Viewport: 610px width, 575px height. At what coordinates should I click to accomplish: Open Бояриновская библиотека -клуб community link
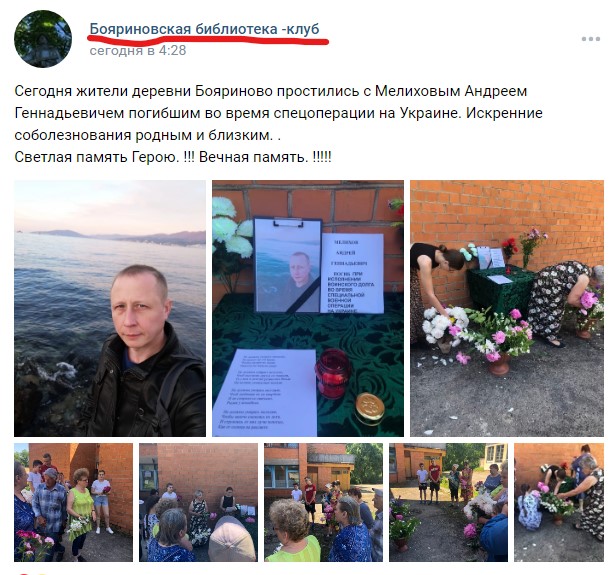coord(205,29)
